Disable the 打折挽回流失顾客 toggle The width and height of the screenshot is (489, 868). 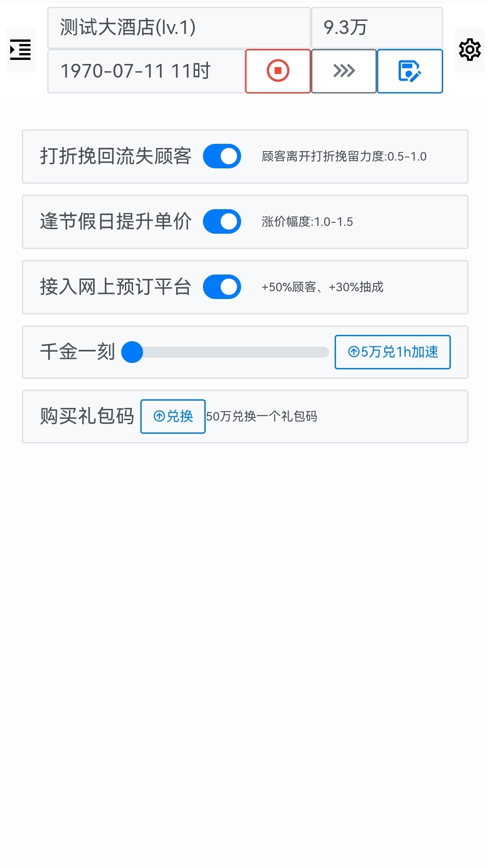[222, 156]
